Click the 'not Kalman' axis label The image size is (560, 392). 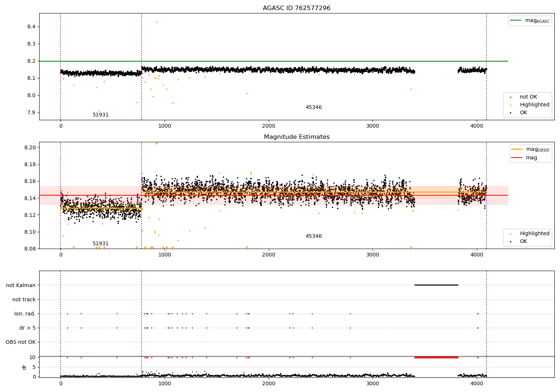click(21, 285)
